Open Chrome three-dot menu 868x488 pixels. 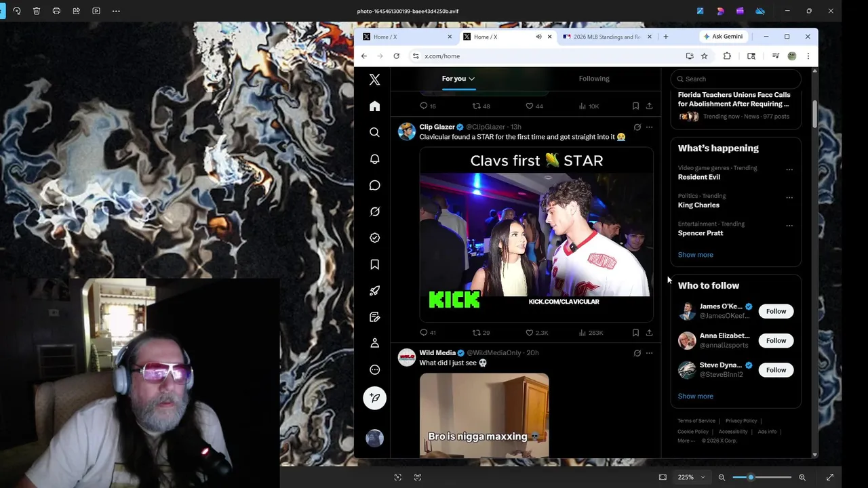click(x=808, y=56)
